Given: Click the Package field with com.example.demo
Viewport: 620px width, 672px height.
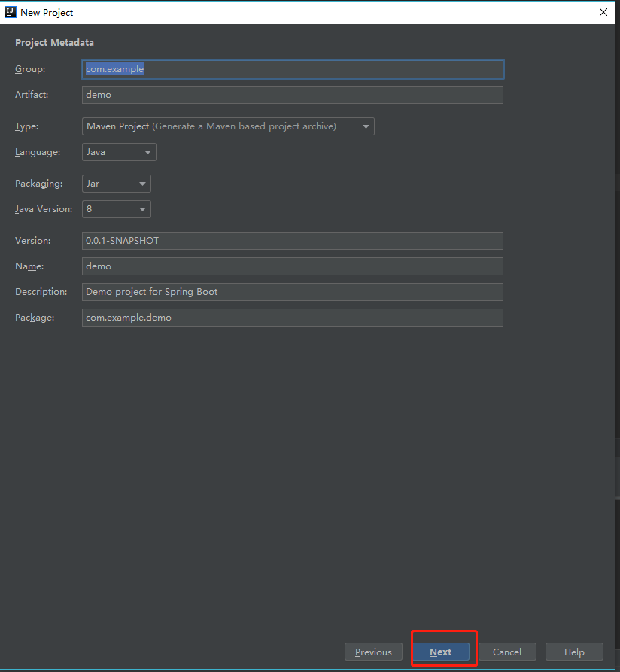Looking at the screenshot, I should coord(293,318).
